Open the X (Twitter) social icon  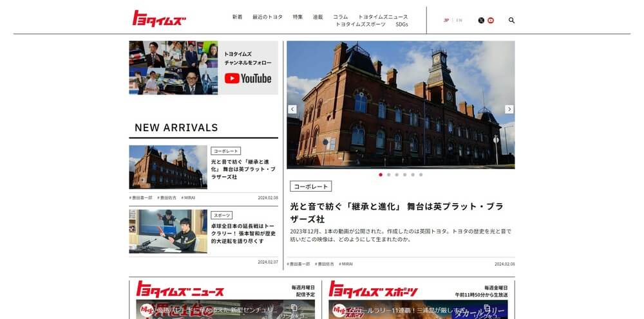pyautogui.click(x=481, y=20)
